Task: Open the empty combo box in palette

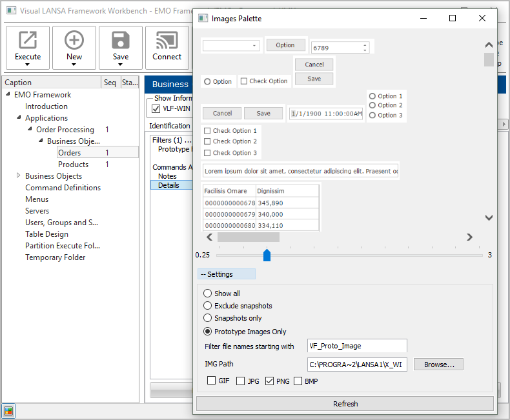Action: 231,46
